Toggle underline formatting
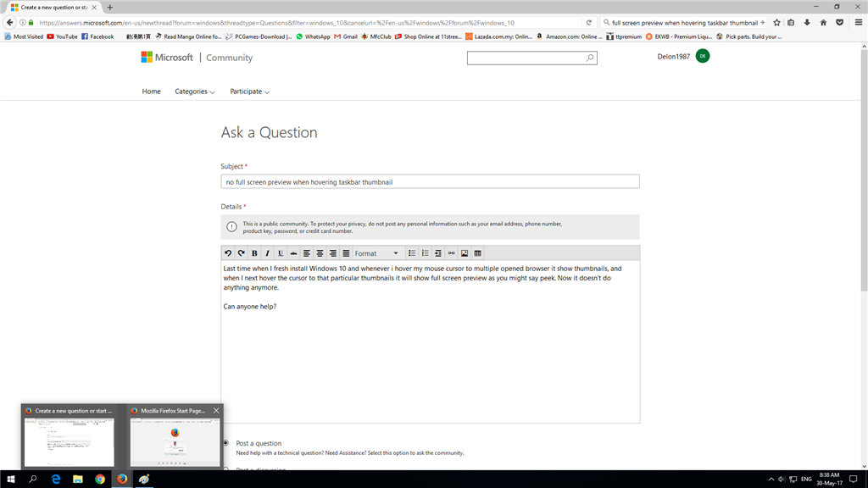The width and height of the screenshot is (868, 488). coord(281,253)
